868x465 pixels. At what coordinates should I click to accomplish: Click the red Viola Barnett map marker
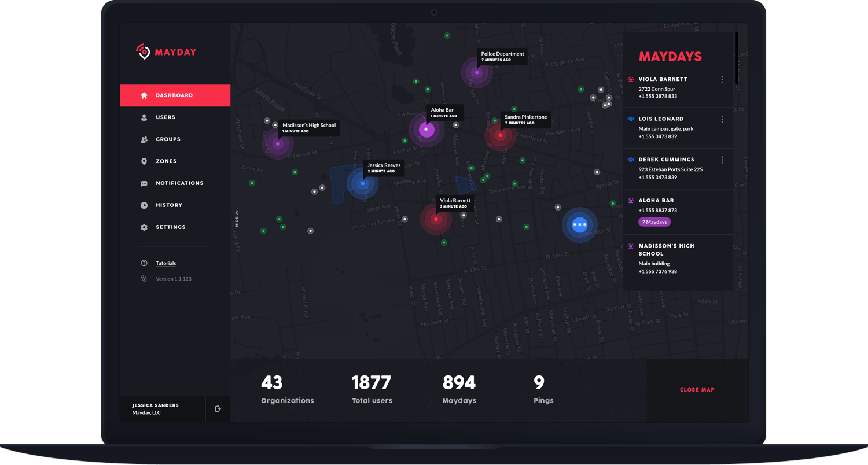(436, 219)
